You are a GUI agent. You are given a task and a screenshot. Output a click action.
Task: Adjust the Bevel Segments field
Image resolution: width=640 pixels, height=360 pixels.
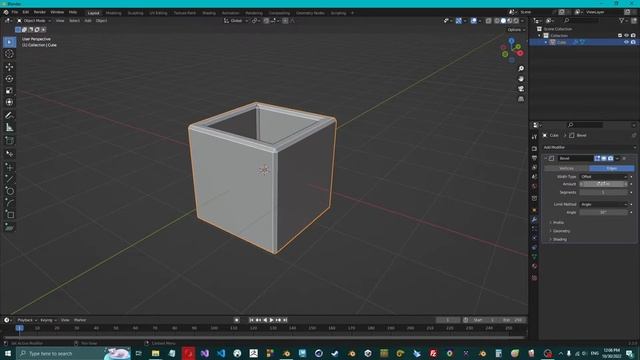pyautogui.click(x=603, y=192)
